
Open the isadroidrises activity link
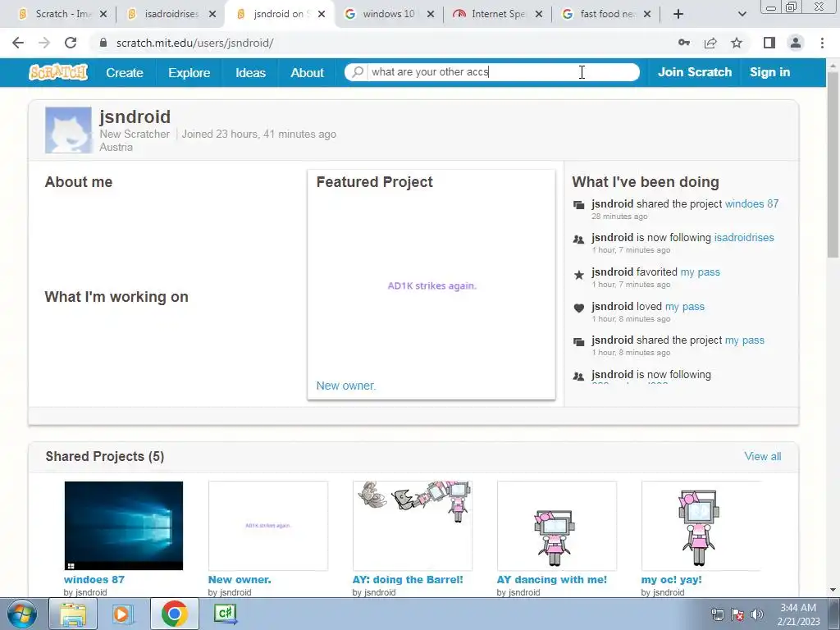(744, 237)
